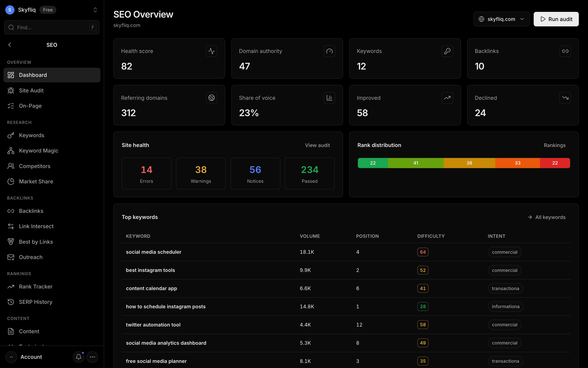Click 'social media analytics dashboard' keyword
588x368 pixels.
[x=166, y=343]
